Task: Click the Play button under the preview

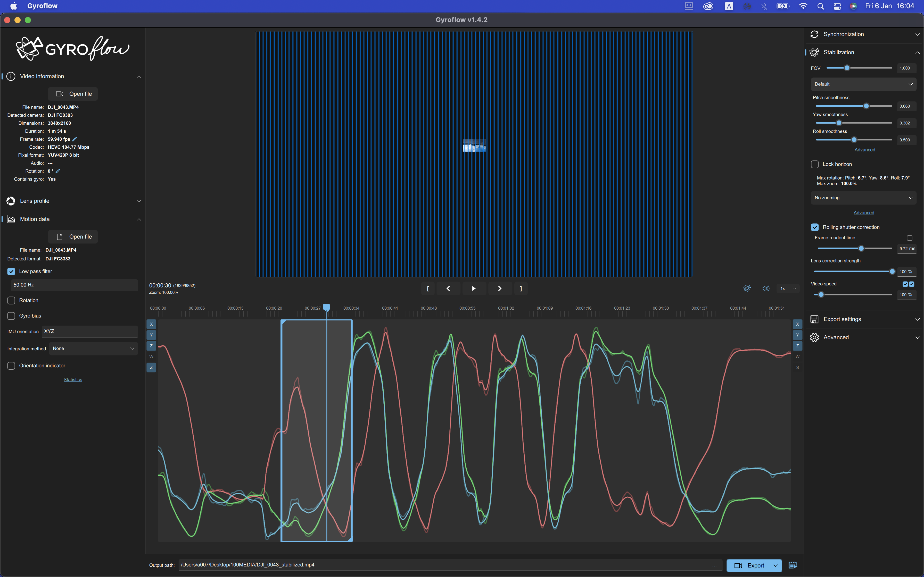Action: tap(474, 288)
